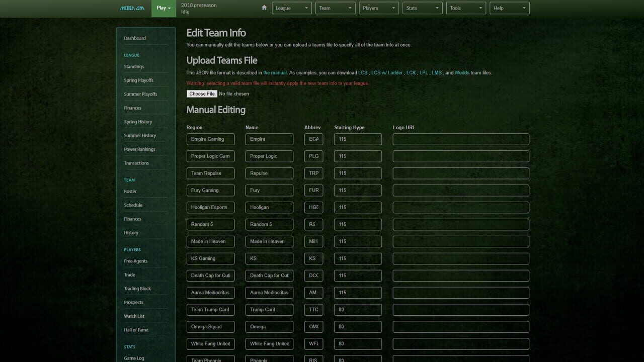Click Logo URL field for Fury
Screen dimensions: 644x362
[x=460, y=191]
